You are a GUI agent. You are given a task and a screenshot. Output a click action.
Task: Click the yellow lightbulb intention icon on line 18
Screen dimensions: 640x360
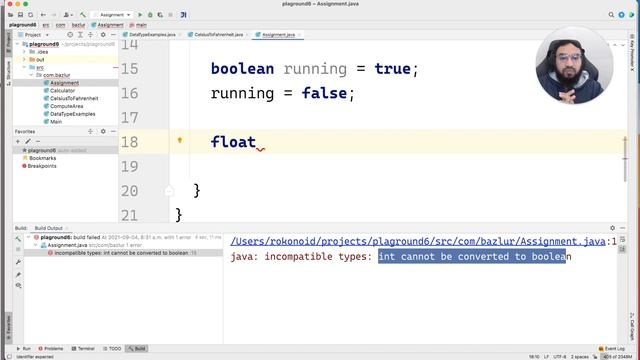(180, 140)
